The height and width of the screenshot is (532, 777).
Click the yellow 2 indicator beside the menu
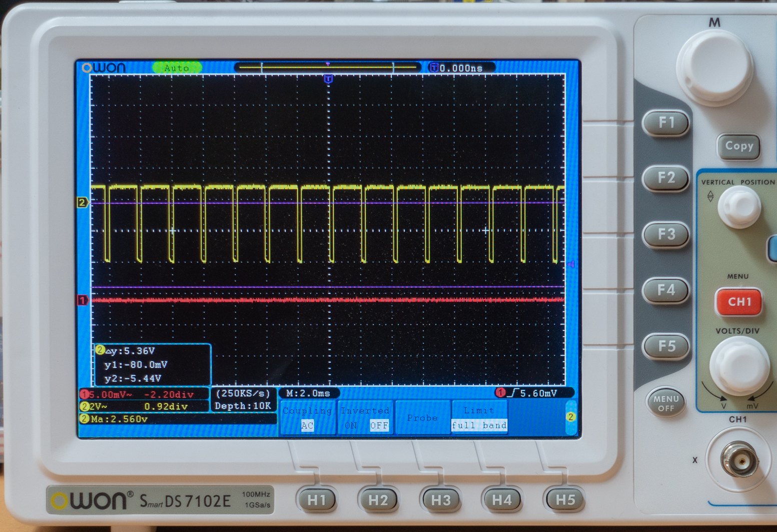[x=570, y=417]
